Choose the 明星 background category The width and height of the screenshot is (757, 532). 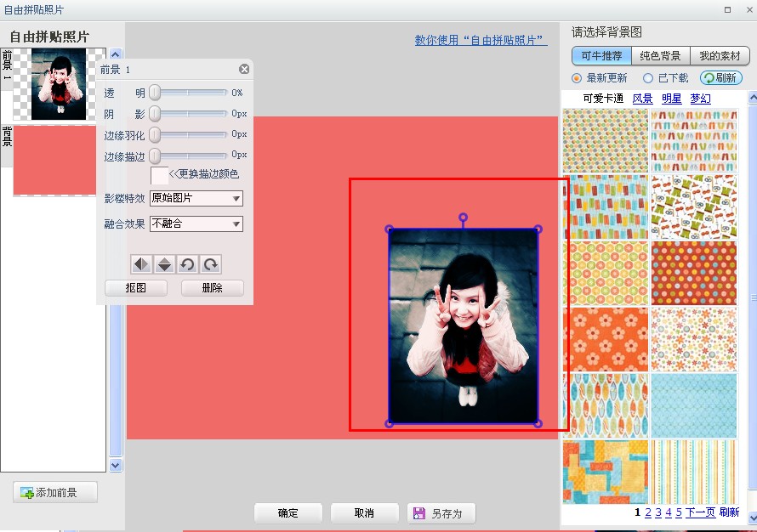click(x=672, y=99)
